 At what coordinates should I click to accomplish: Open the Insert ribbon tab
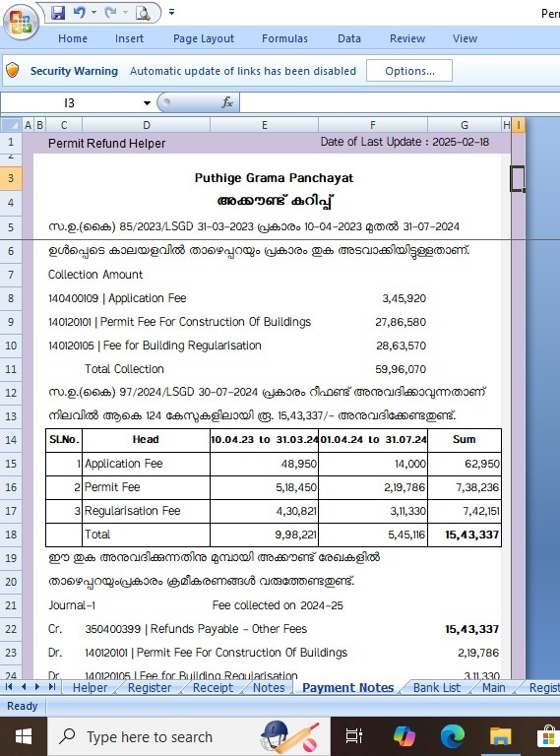(129, 38)
